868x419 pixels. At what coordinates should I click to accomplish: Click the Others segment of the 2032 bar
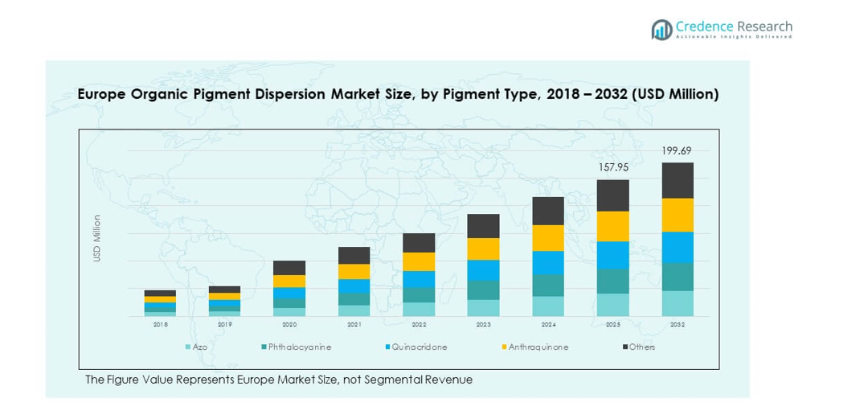(x=677, y=180)
